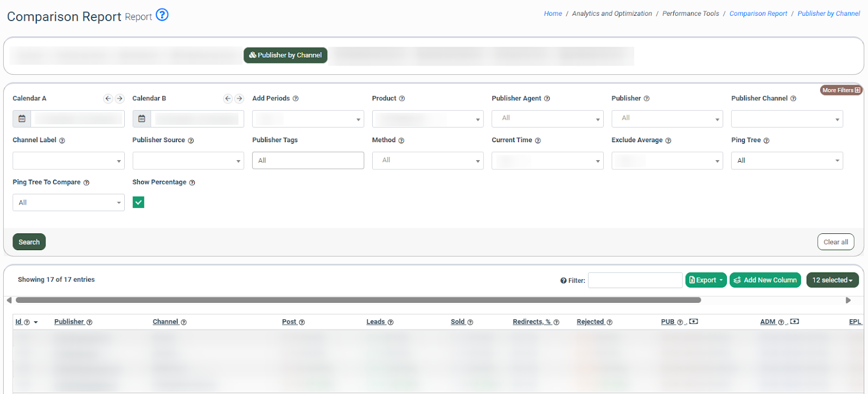Click the money icon beside PUB column
The height and width of the screenshot is (394, 868).
693,322
